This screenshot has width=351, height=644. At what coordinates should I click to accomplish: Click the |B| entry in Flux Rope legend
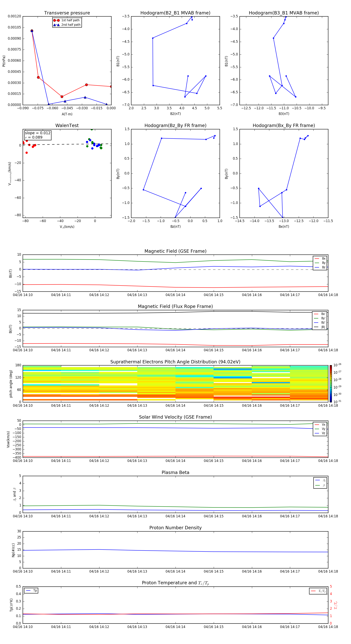[x=320, y=327]
